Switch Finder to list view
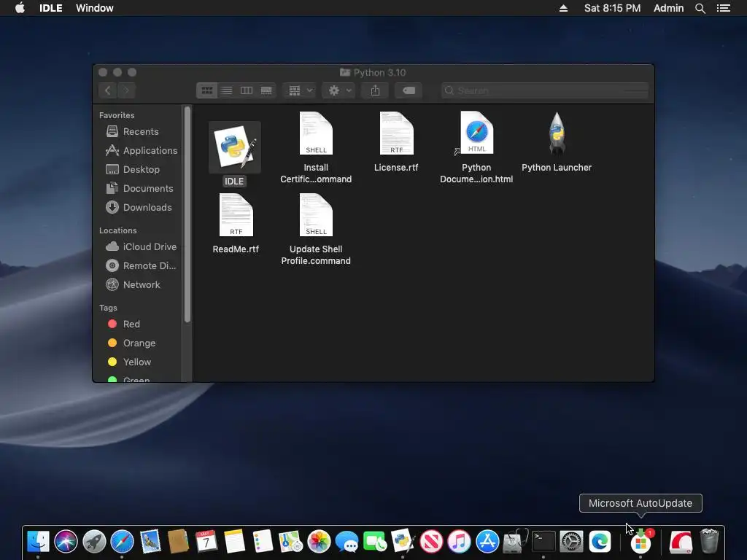 tap(227, 90)
